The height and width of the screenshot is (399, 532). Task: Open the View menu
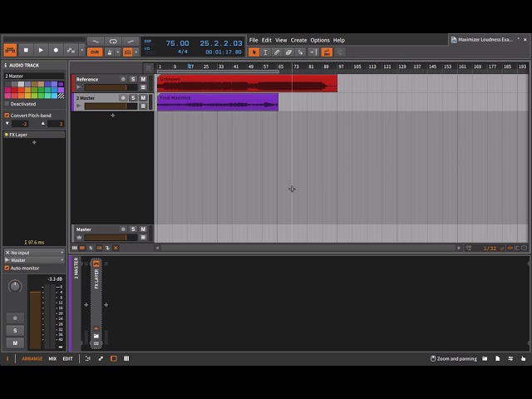pyautogui.click(x=281, y=40)
